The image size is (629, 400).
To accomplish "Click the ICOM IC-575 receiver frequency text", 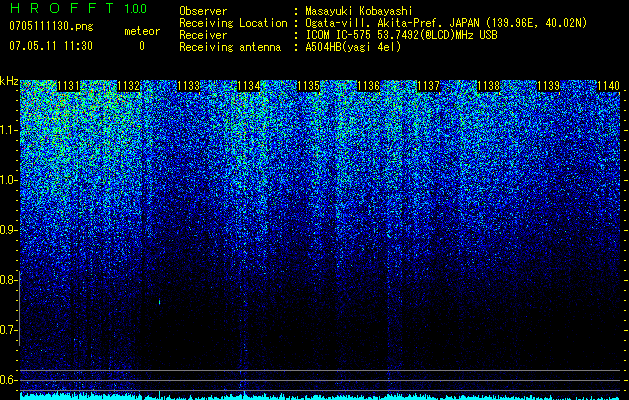I will 402,35.
